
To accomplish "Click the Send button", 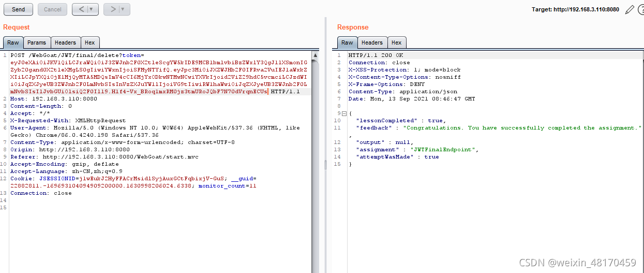I will (x=18, y=9).
